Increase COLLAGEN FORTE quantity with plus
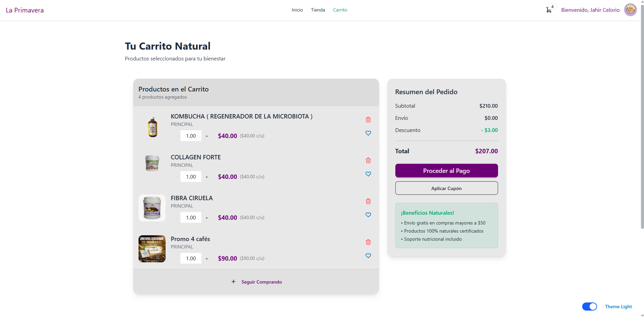The width and height of the screenshot is (644, 318). (x=207, y=177)
